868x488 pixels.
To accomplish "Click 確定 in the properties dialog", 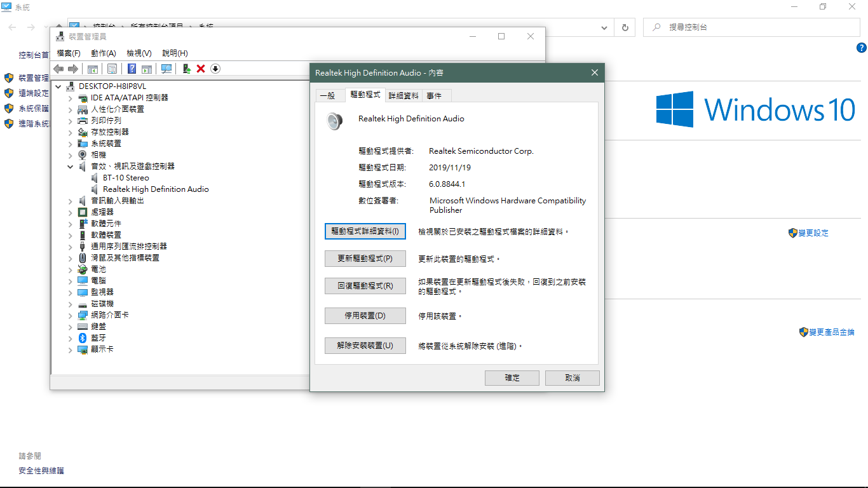I will pyautogui.click(x=512, y=378).
